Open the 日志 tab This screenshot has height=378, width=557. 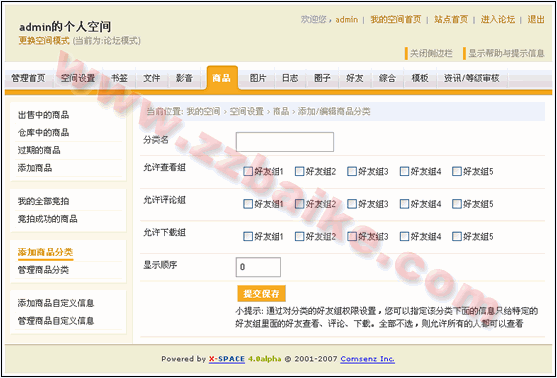[x=290, y=78]
